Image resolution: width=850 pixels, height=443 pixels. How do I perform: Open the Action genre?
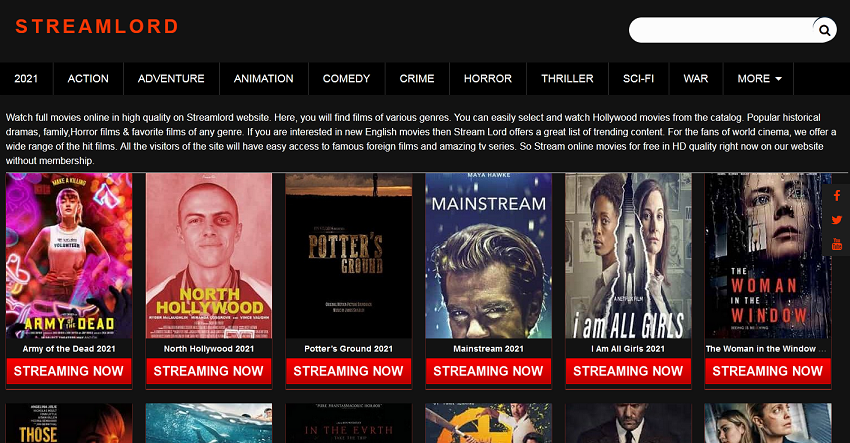(x=88, y=79)
